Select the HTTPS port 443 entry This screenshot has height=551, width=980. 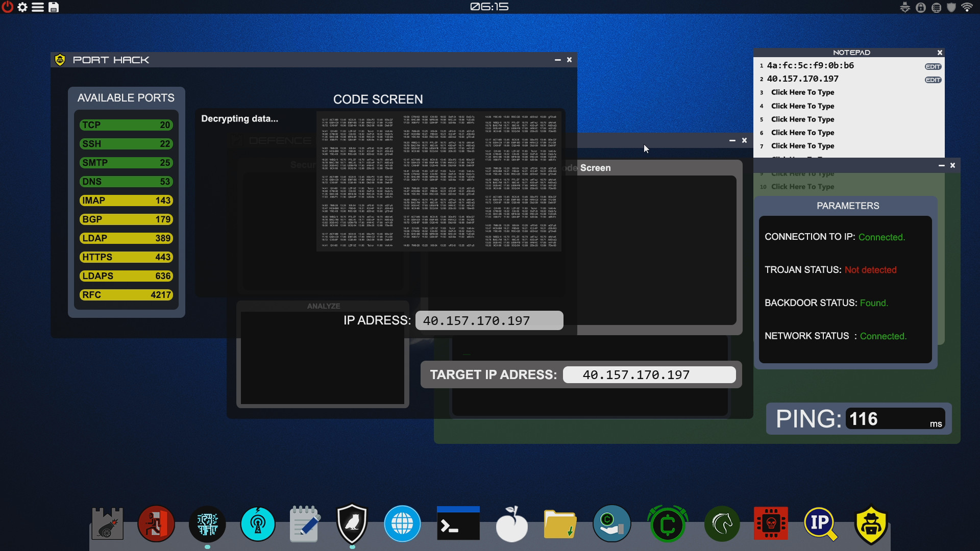click(126, 257)
